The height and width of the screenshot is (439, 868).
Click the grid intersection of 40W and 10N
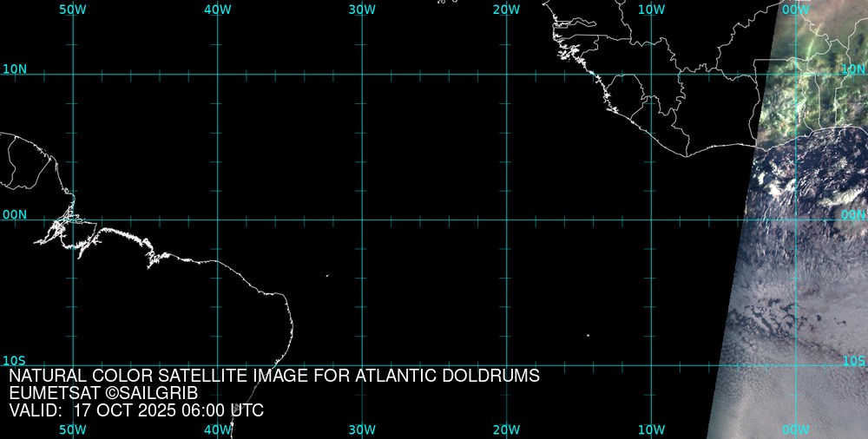click(217, 74)
